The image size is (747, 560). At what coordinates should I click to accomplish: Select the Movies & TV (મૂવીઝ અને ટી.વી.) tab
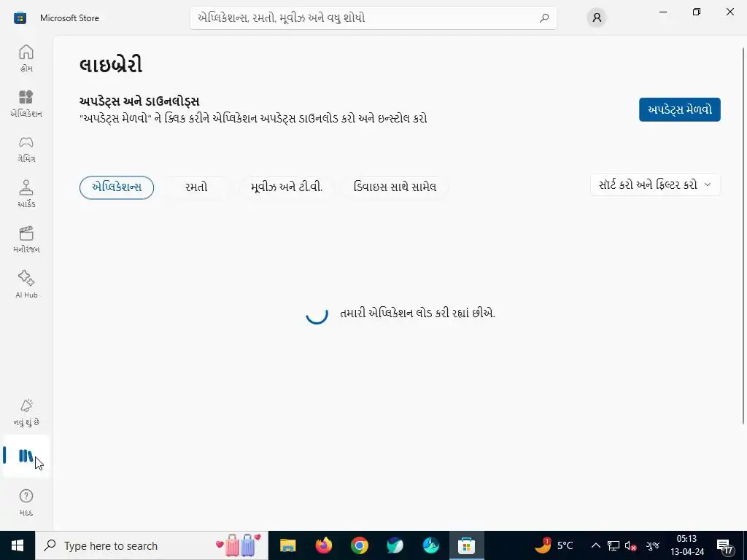coord(287,187)
